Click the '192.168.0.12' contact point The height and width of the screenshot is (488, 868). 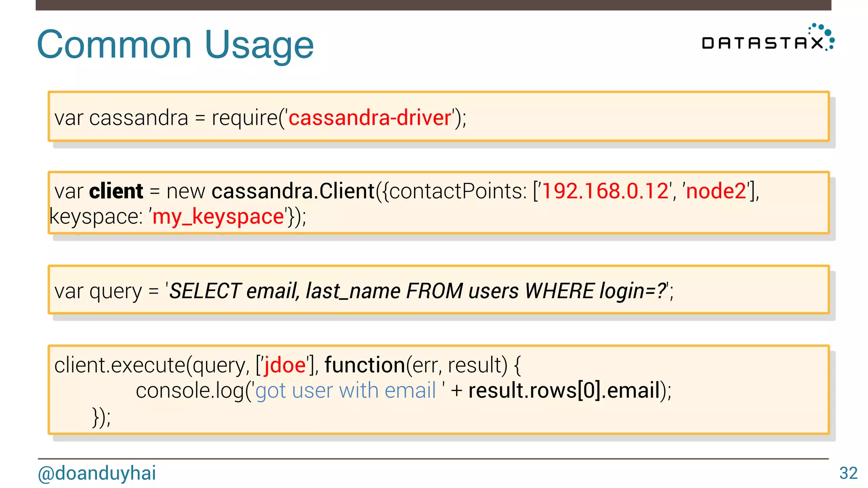click(x=605, y=191)
